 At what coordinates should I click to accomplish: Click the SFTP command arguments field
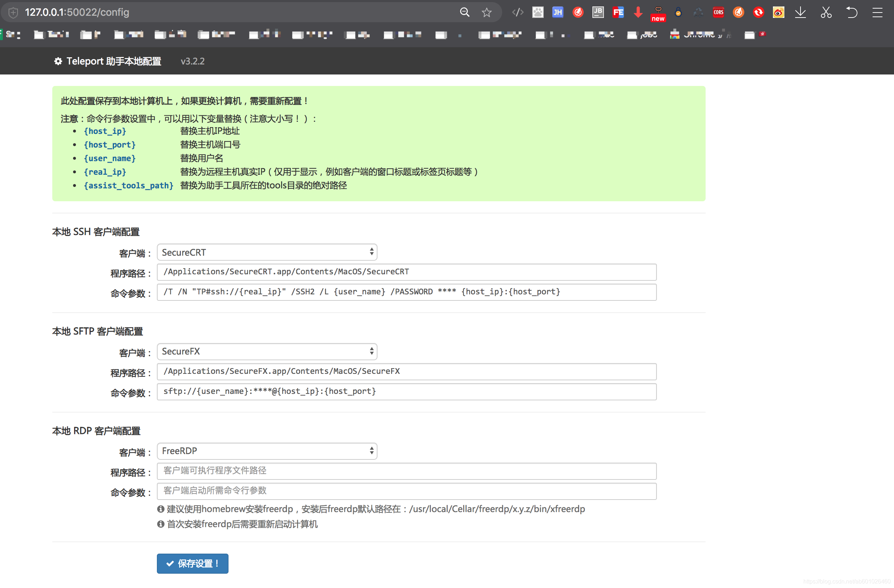click(407, 391)
